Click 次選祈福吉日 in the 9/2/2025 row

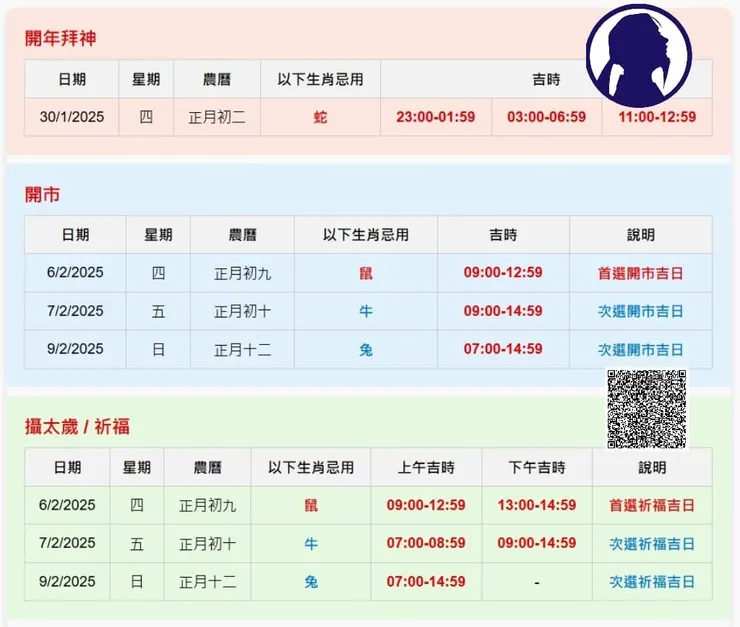pos(652,582)
